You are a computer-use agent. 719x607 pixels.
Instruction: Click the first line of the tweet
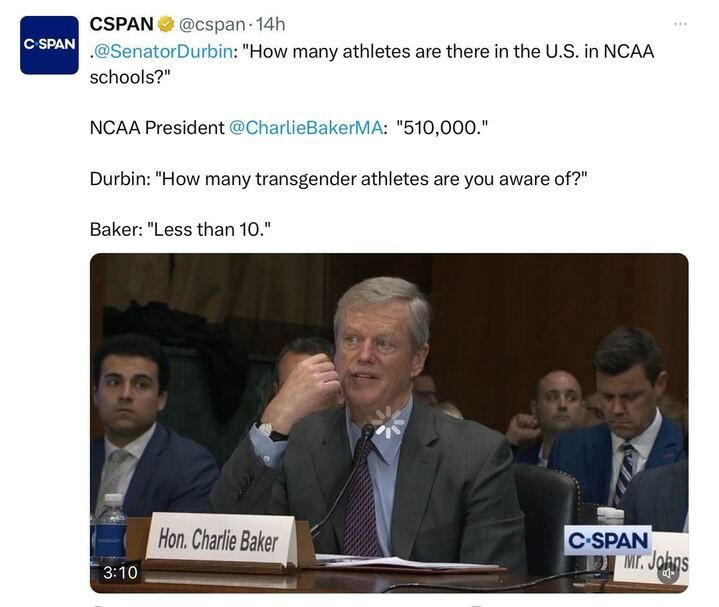(372, 51)
